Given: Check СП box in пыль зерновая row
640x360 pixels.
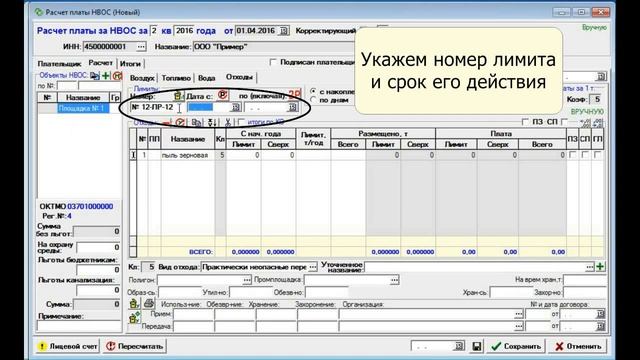Looking at the screenshot, I should 585,155.
